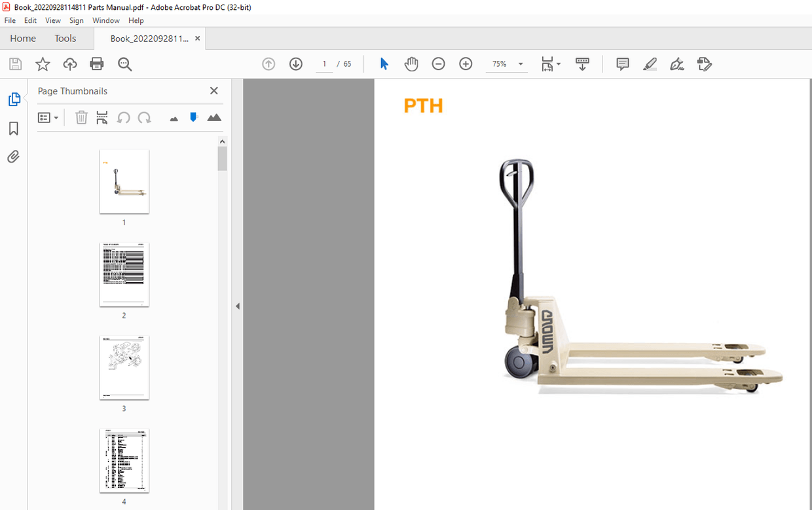
Task: Enable the selection arrow tool
Action: coord(384,64)
